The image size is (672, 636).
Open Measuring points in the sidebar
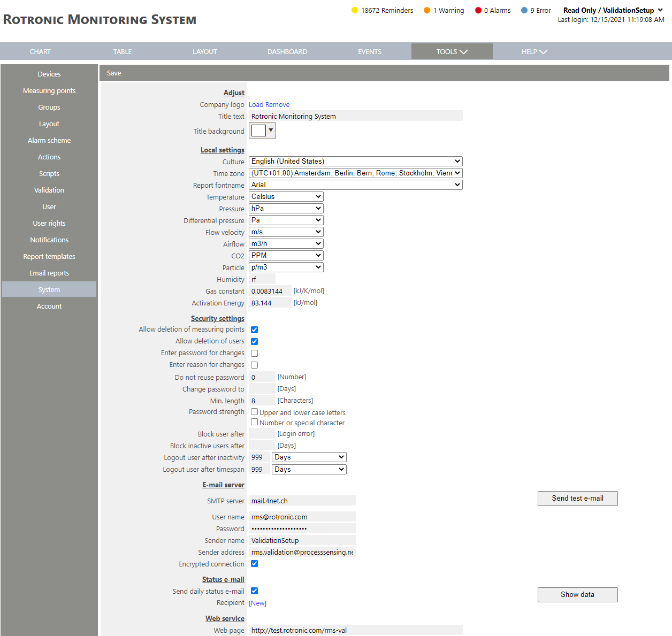(x=49, y=90)
